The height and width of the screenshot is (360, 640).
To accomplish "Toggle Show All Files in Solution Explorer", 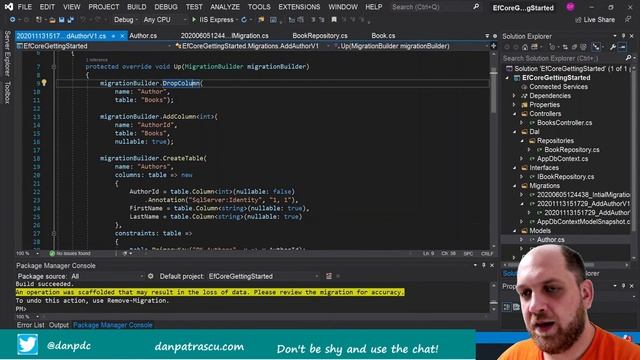I will [583, 47].
